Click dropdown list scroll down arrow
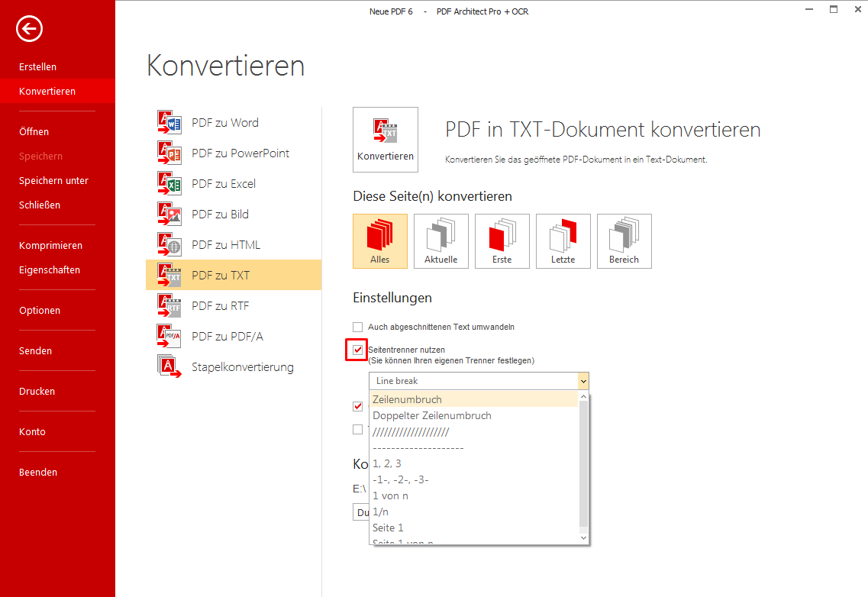The height and width of the screenshot is (597, 868). tap(583, 537)
